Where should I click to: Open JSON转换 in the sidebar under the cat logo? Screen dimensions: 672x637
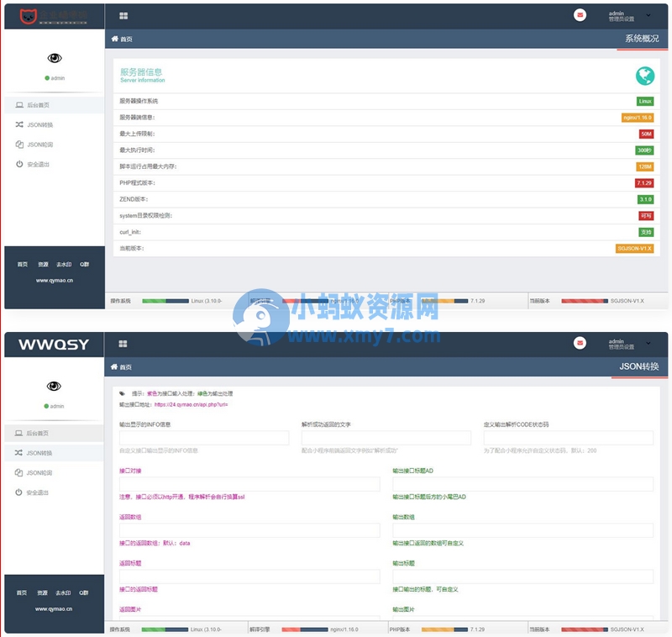[x=39, y=125]
